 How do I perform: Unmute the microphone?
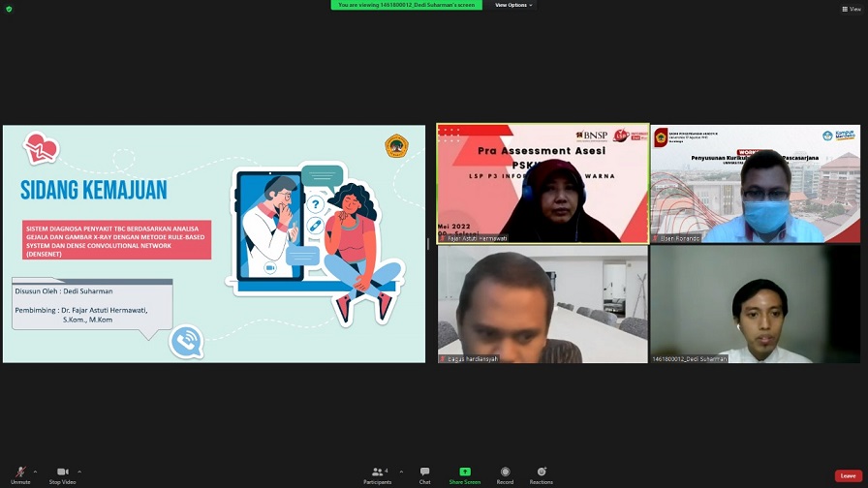pos(20,473)
